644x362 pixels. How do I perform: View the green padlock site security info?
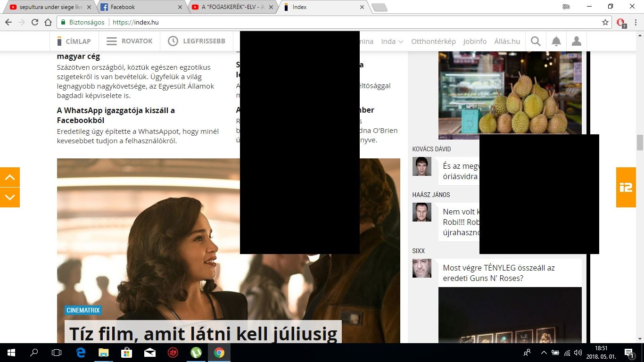[63, 22]
